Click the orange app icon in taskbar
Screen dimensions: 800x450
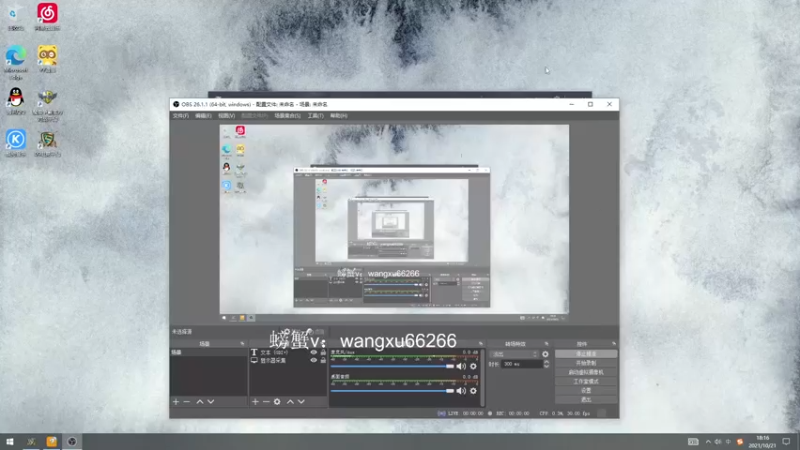52,442
